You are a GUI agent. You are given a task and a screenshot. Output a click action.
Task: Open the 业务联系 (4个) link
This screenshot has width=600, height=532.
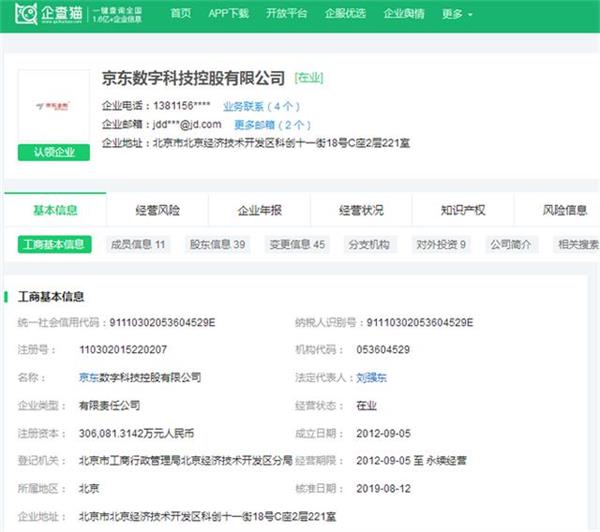[x=260, y=105]
